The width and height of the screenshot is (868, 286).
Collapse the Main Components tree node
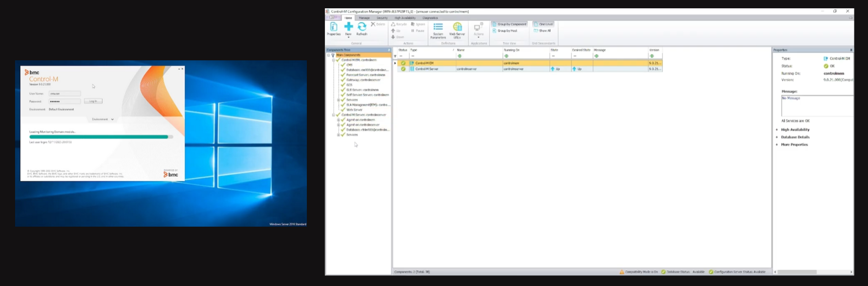329,55
